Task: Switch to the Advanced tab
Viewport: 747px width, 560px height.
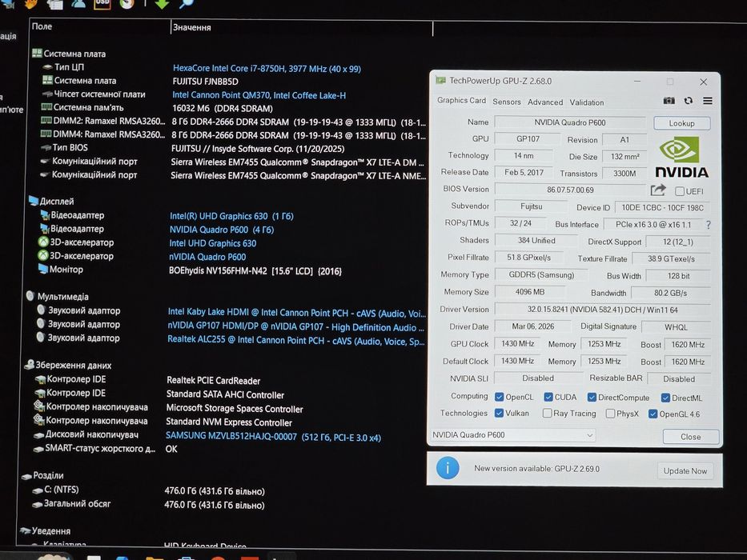Action: 545,102
